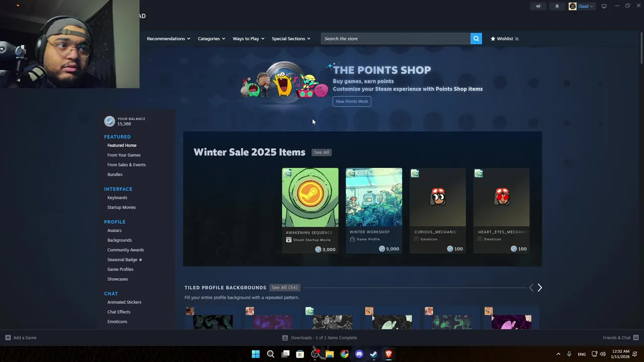Open the notifications bell icon
The height and width of the screenshot is (362, 644).
[557, 7]
